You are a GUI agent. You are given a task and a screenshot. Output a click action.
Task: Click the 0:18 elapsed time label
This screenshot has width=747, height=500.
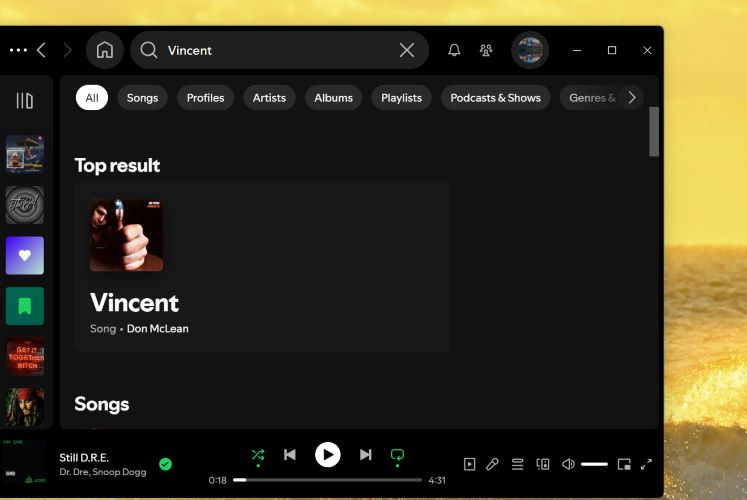click(217, 480)
